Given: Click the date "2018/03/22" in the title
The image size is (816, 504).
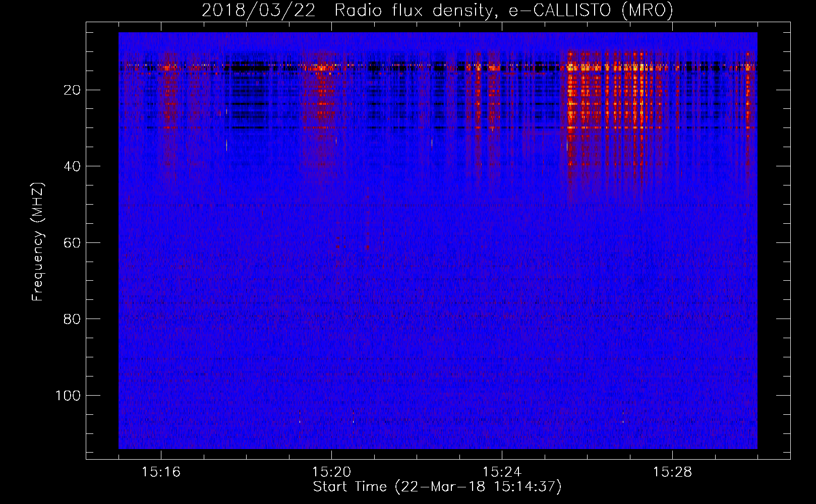Looking at the screenshot, I should tap(259, 11).
